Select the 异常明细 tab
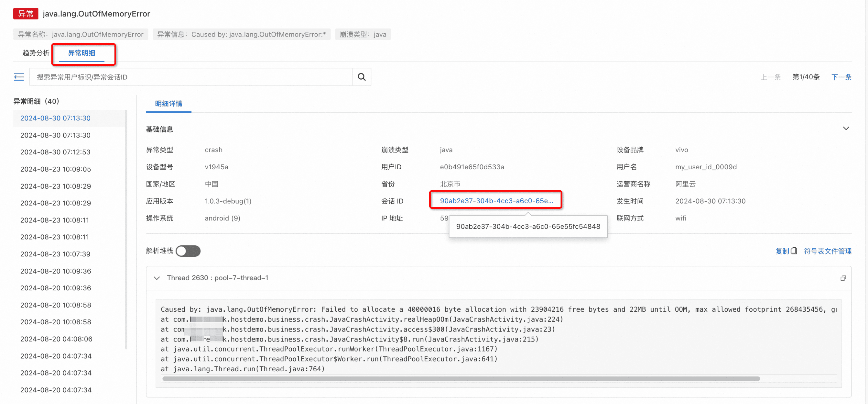Viewport: 868px width, 404px height. point(81,53)
